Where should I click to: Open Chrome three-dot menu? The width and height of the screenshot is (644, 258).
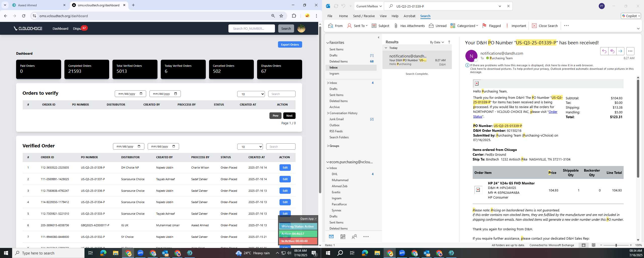pyautogui.click(x=316, y=16)
